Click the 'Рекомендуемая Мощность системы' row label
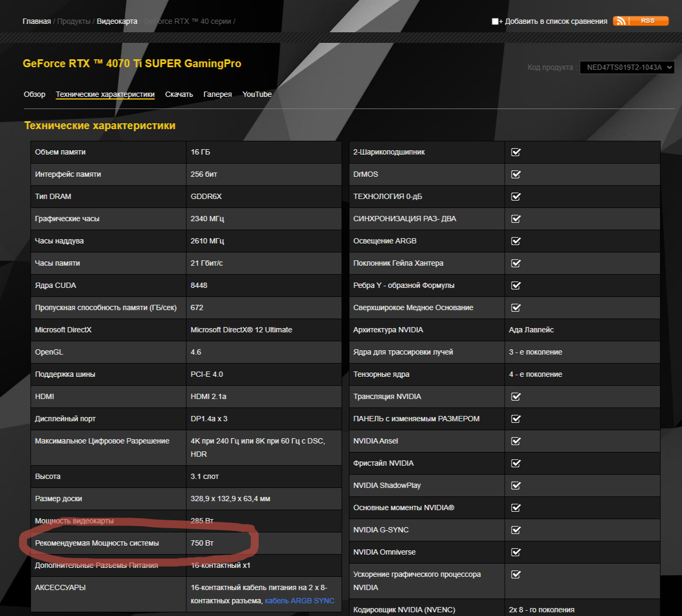Screen dimensions: 682x616 (97, 543)
